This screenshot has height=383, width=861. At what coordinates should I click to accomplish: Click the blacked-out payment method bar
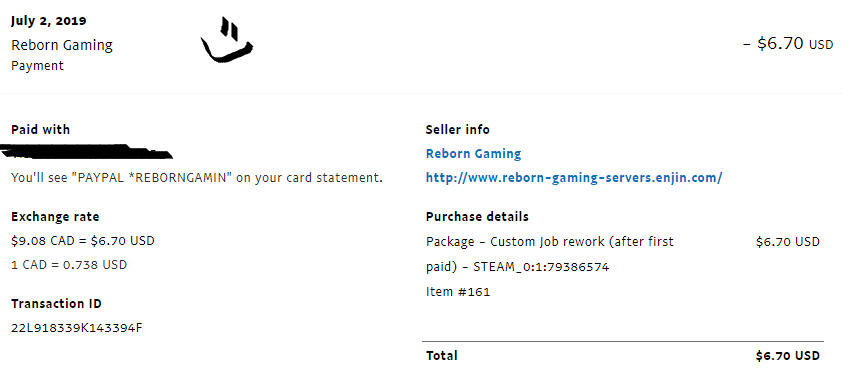click(86, 151)
